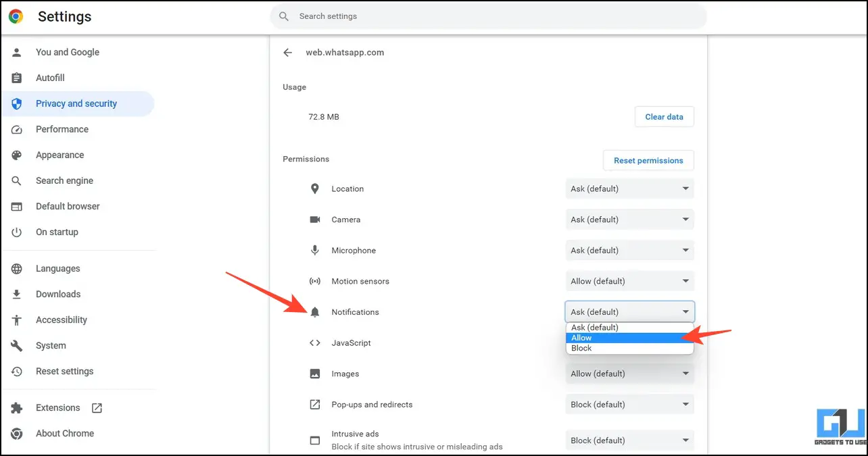Image resolution: width=868 pixels, height=456 pixels.
Task: Click the You and Google person icon
Action: (x=17, y=52)
